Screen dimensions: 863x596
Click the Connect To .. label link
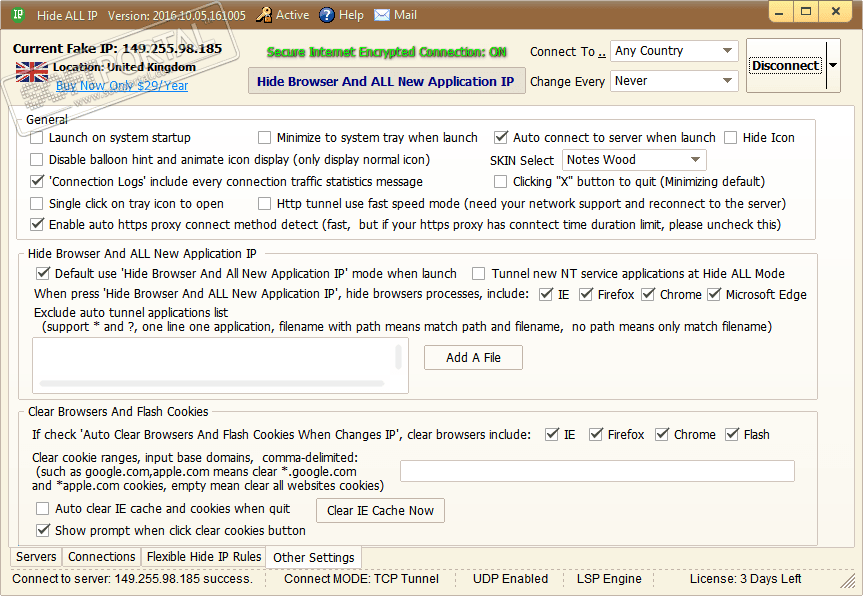568,52
